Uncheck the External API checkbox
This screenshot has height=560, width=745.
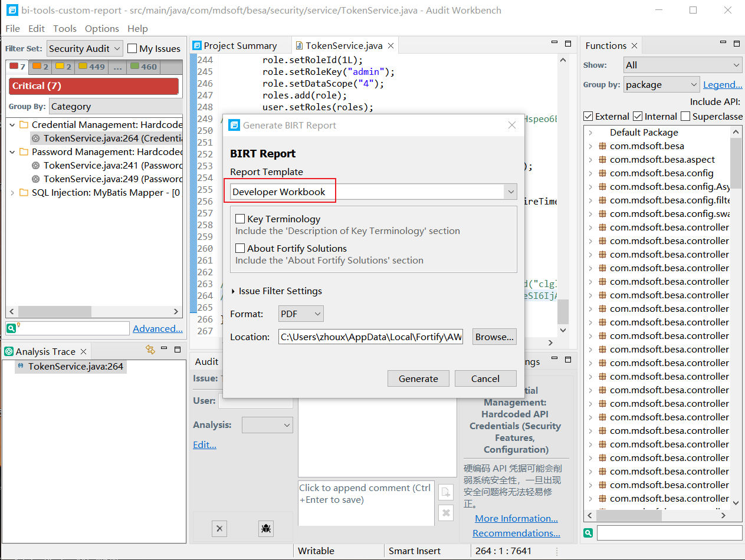[x=588, y=116]
